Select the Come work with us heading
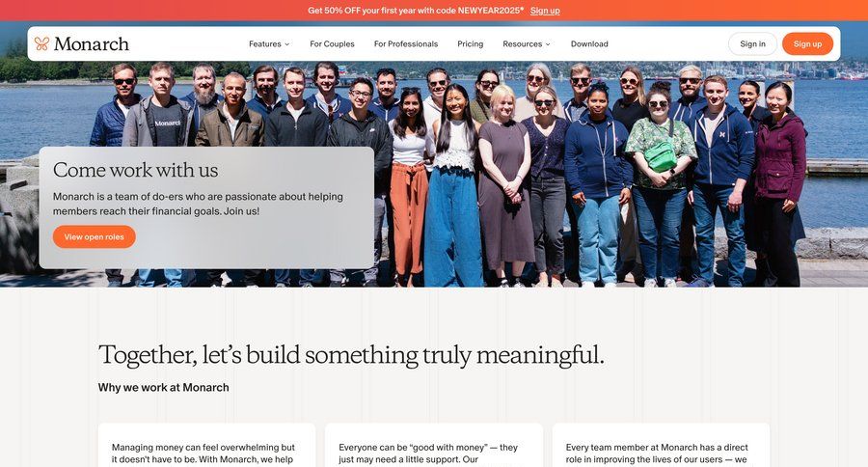 136,170
